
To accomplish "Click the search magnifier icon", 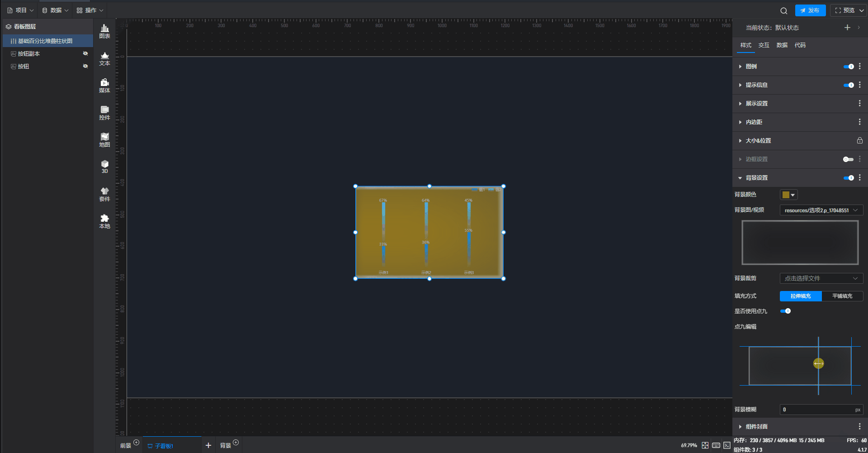I will pos(783,10).
